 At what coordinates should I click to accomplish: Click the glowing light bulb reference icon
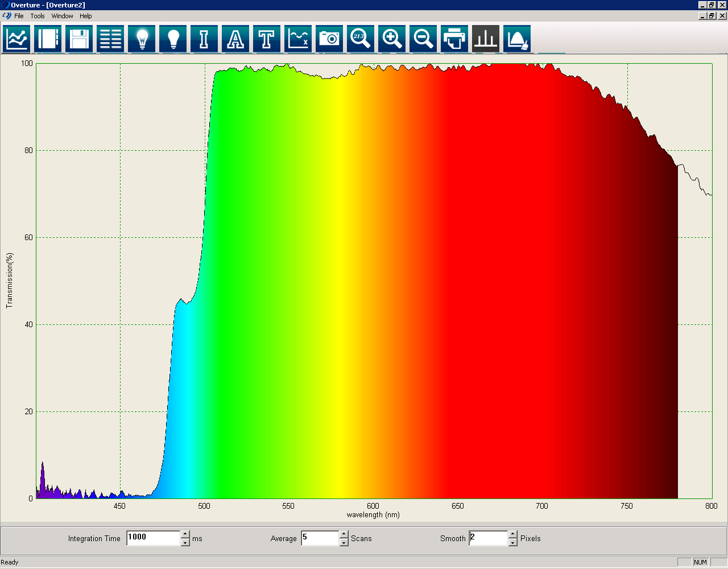click(x=142, y=39)
